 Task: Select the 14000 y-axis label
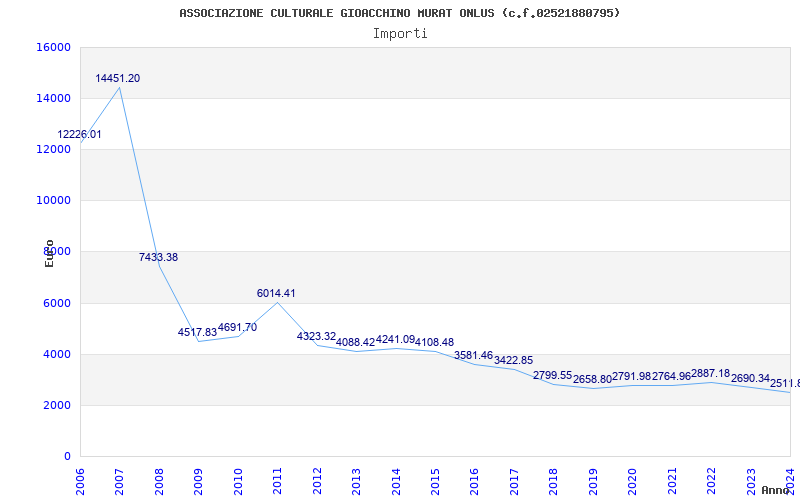tap(53, 98)
